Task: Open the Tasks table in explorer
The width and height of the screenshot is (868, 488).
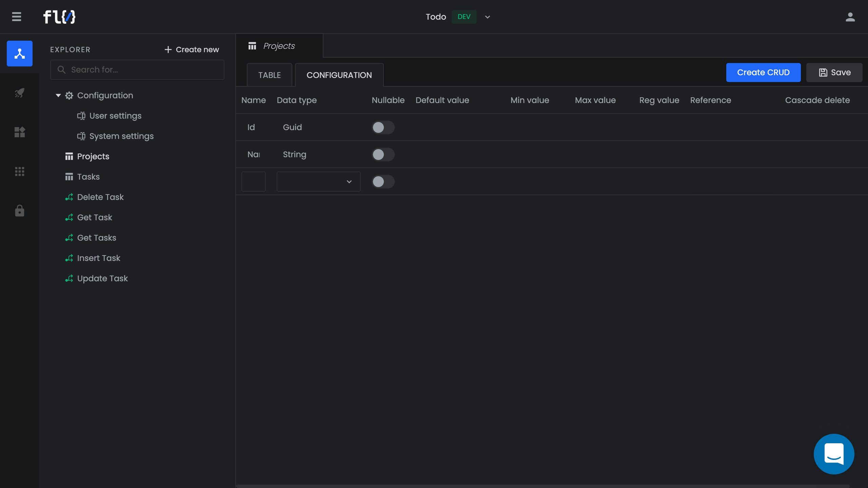Action: coord(88,177)
